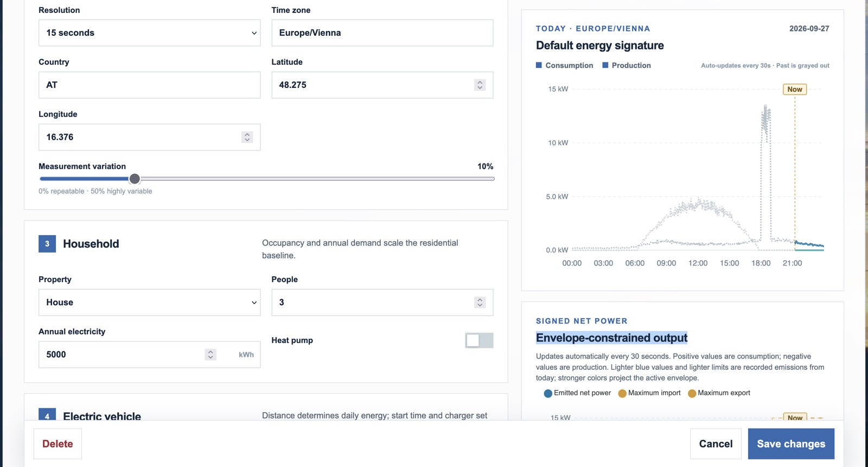This screenshot has height=467, width=868.
Task: Click the Production legend square
Action: pos(605,65)
